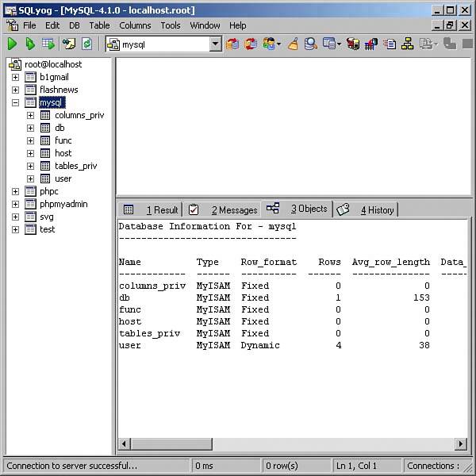
Task: Click the Execute Query green play icon
Action: point(12,44)
